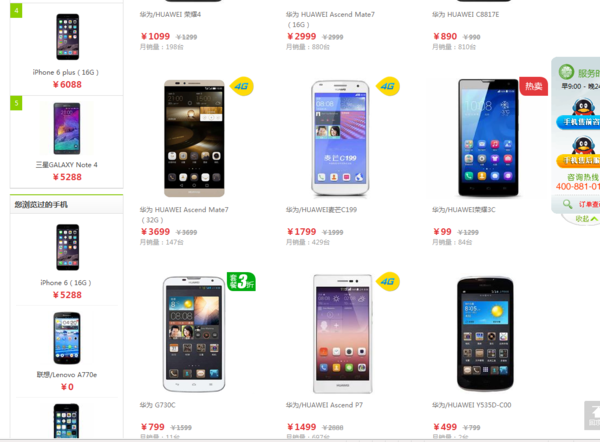Image resolution: width=600 pixels, height=442 pixels.
Task: Click the HUAWEI Ascend P7 phone image
Action: [x=342, y=334]
